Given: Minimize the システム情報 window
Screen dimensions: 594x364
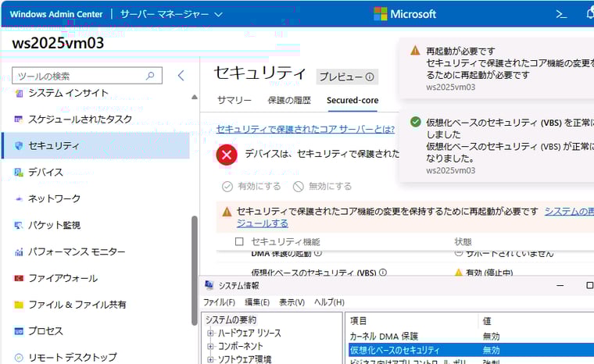Looking at the screenshot, I should click(560, 285).
